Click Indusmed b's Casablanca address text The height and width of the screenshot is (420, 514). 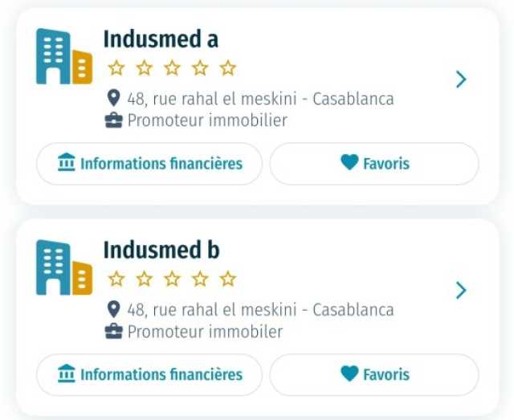tap(260, 310)
